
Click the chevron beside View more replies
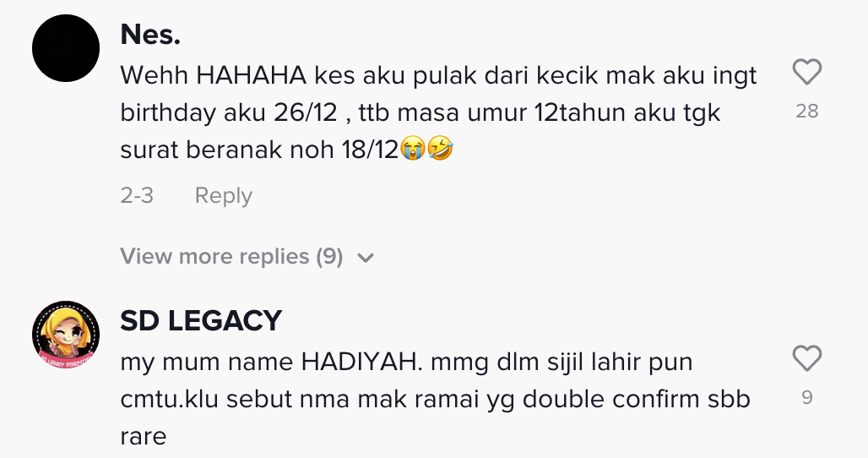(366, 258)
